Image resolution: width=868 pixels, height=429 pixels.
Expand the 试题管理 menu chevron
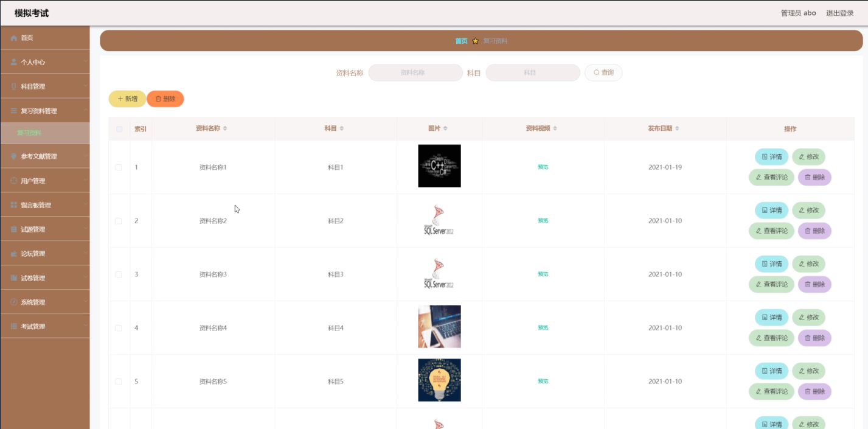(x=86, y=229)
